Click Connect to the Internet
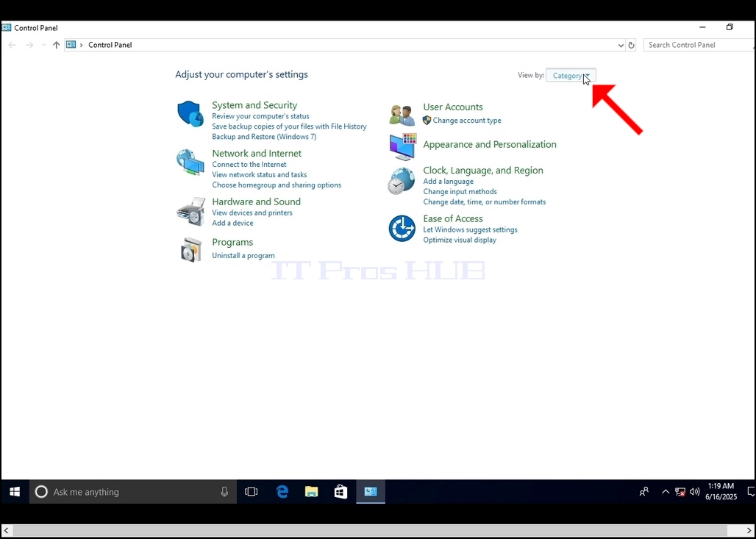756x539 pixels. 249,165
